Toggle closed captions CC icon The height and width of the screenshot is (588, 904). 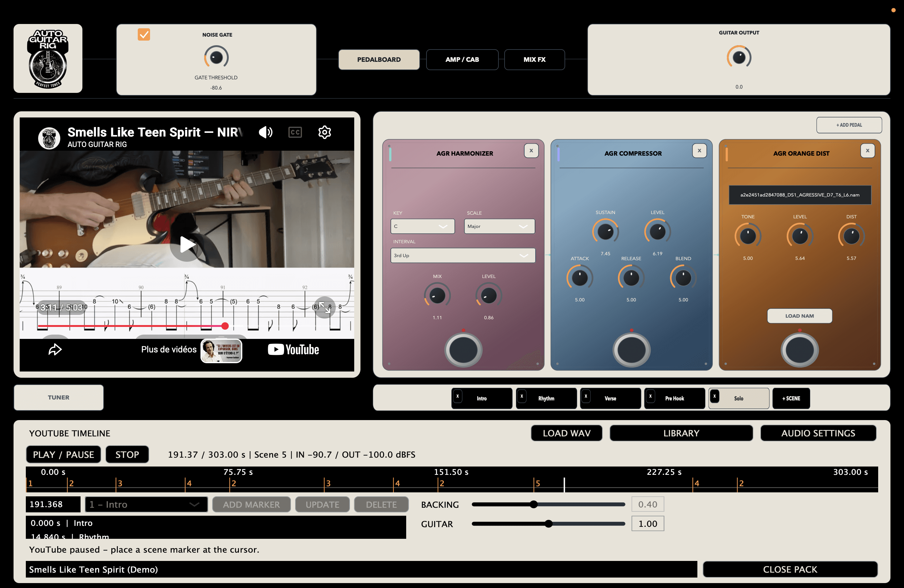(295, 132)
